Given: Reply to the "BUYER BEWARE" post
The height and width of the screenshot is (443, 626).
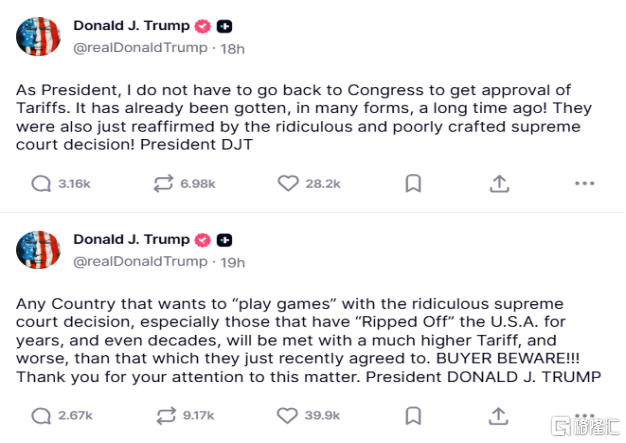Looking at the screenshot, I should point(42,415).
